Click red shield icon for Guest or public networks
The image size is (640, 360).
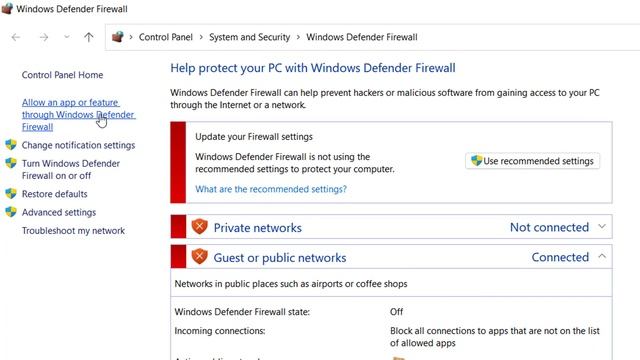200,257
